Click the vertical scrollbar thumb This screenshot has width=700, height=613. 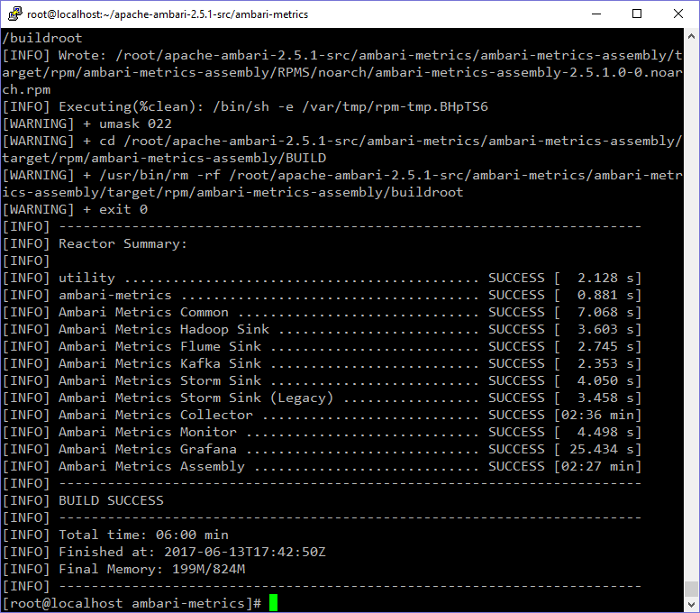(692, 589)
